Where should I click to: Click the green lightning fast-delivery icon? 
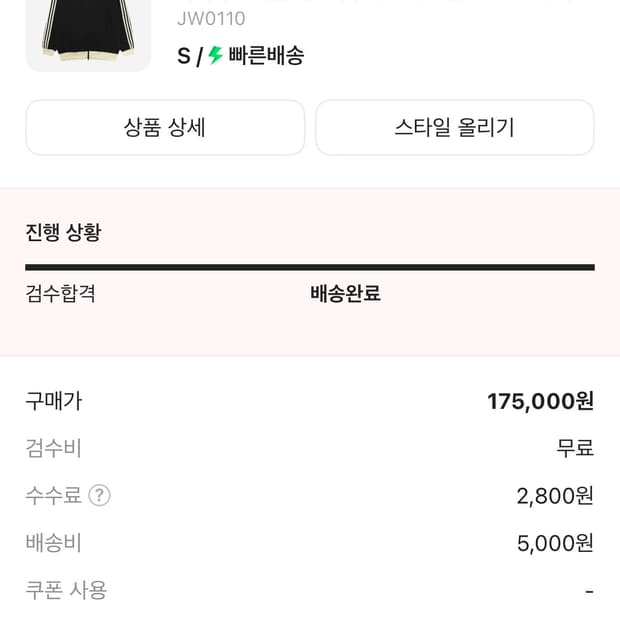[215, 55]
